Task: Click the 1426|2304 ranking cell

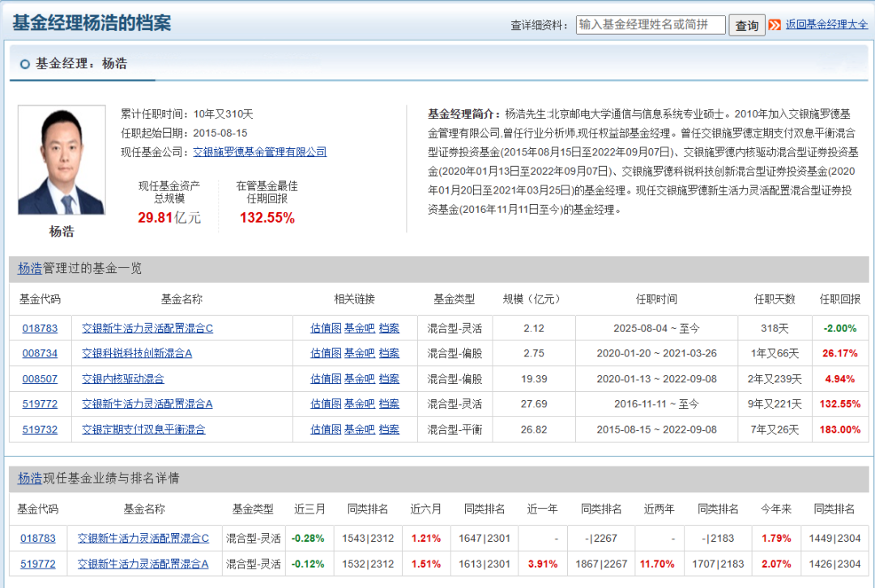Action: pos(834,564)
